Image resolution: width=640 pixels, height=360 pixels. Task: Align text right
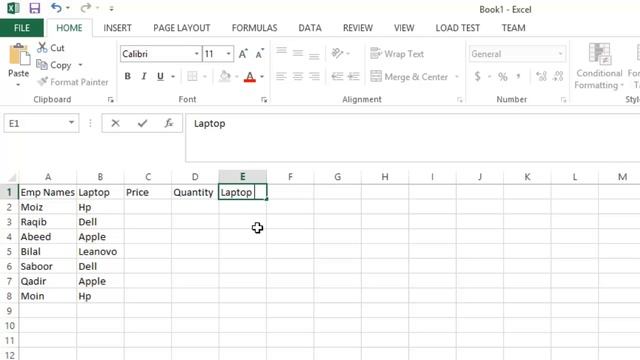pos(314,76)
